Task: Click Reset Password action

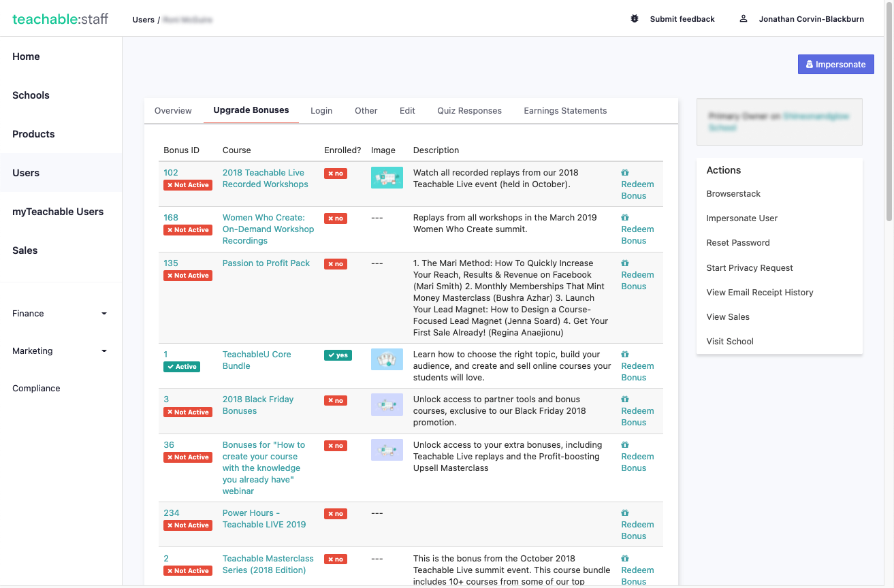Action: coord(738,243)
